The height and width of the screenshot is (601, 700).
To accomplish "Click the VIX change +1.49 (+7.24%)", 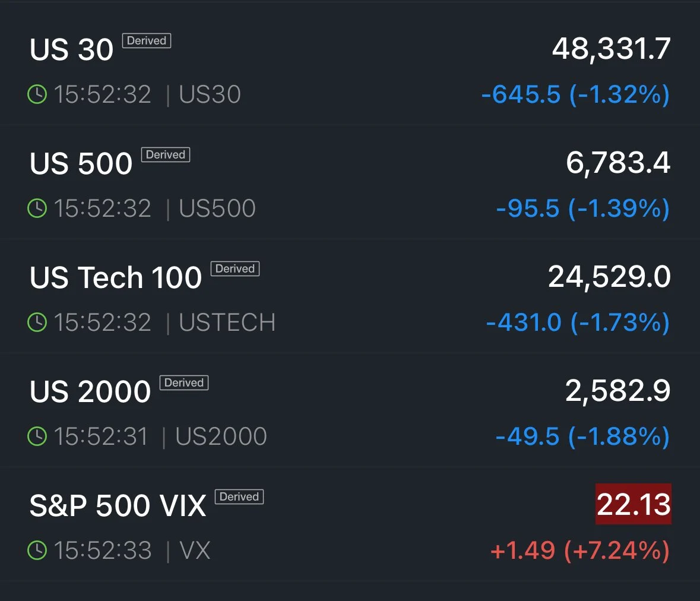I will 580,550.
